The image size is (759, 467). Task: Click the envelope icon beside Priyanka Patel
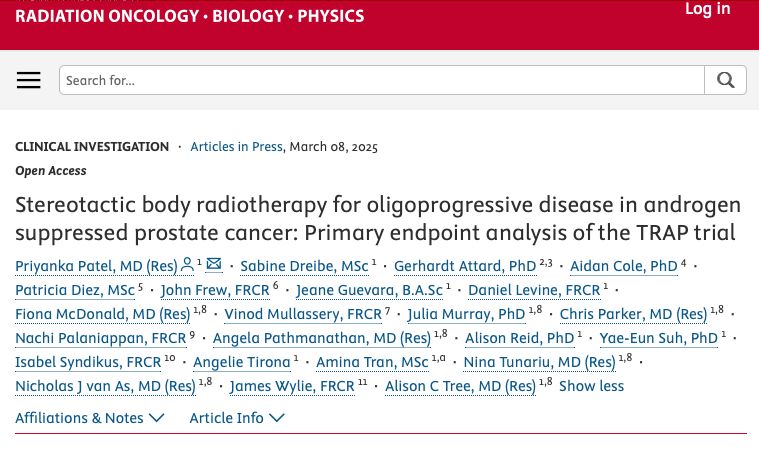(x=213, y=264)
